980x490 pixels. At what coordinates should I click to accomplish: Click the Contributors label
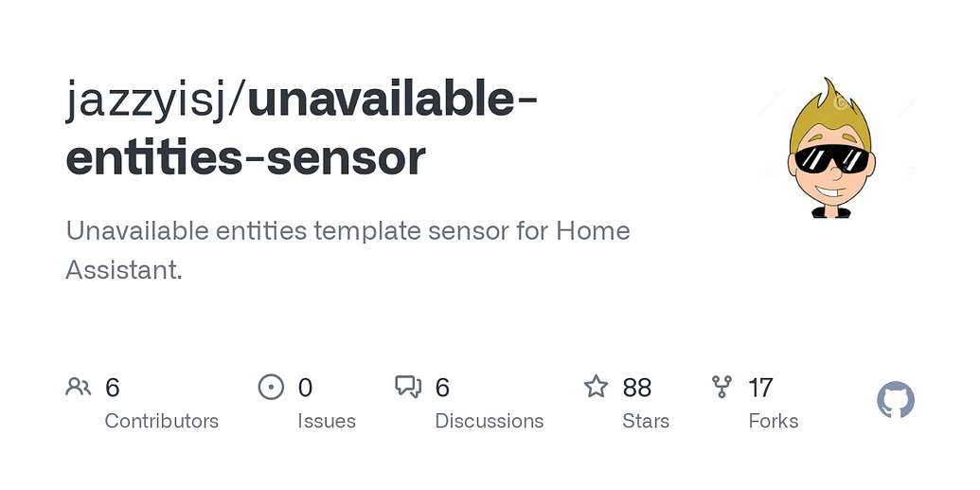(161, 421)
